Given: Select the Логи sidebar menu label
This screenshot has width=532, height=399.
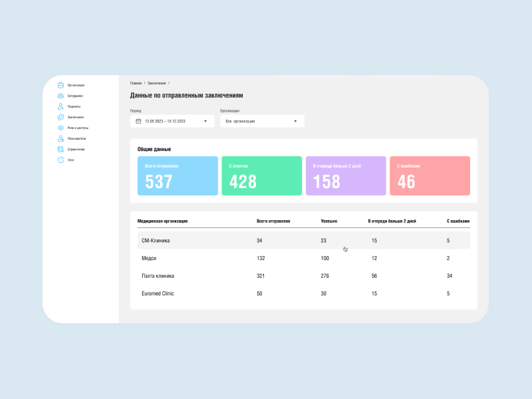Looking at the screenshot, I should (x=70, y=160).
